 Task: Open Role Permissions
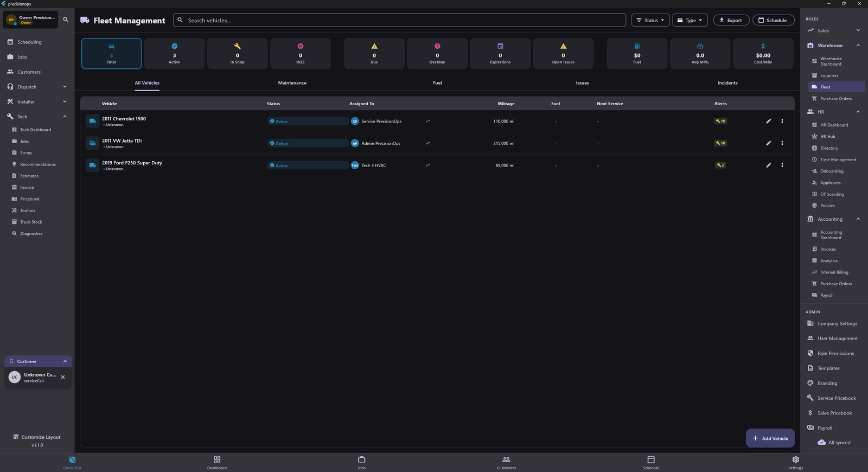[834, 353]
